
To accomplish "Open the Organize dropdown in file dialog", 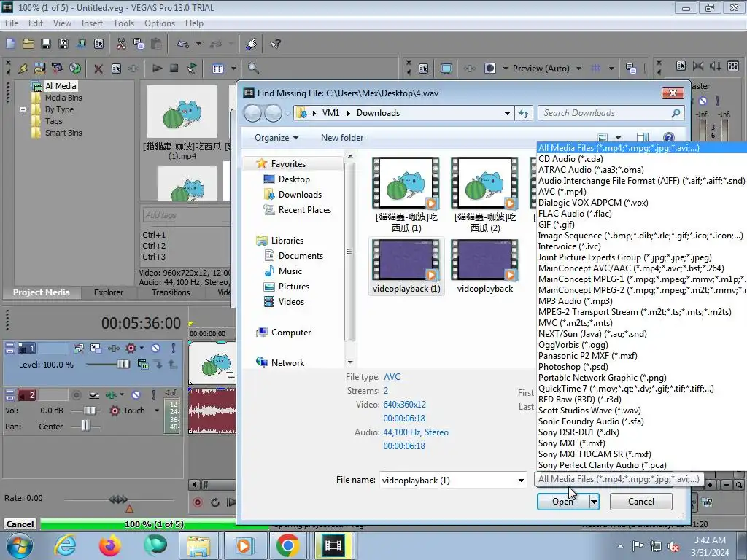I will click(276, 138).
